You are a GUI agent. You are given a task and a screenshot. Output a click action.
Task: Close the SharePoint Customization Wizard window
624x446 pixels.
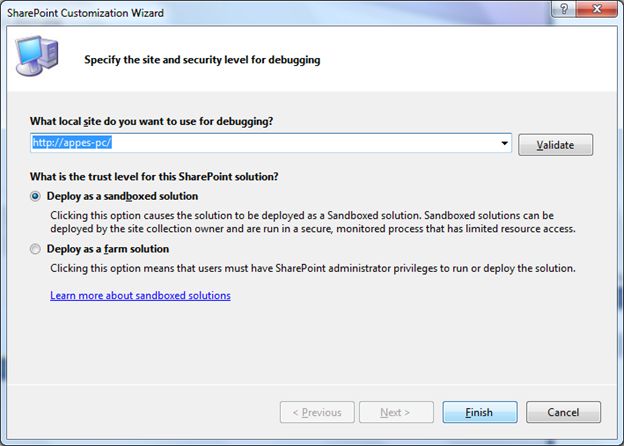[597, 9]
